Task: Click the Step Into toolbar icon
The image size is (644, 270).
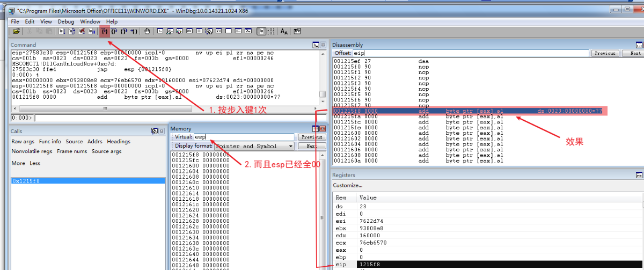Action: [x=104, y=31]
